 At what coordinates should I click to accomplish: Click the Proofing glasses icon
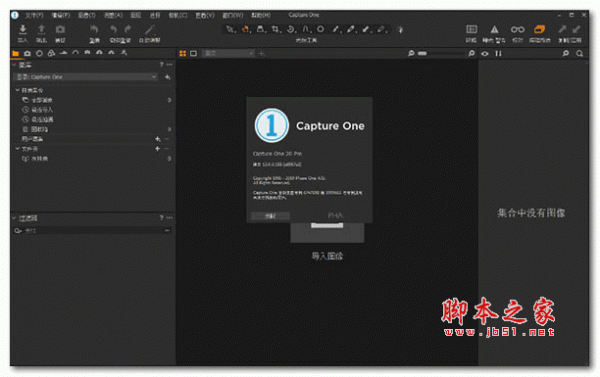pyautogui.click(x=517, y=29)
